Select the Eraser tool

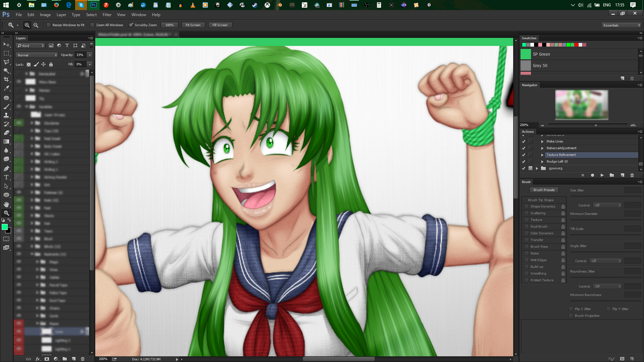point(6,133)
